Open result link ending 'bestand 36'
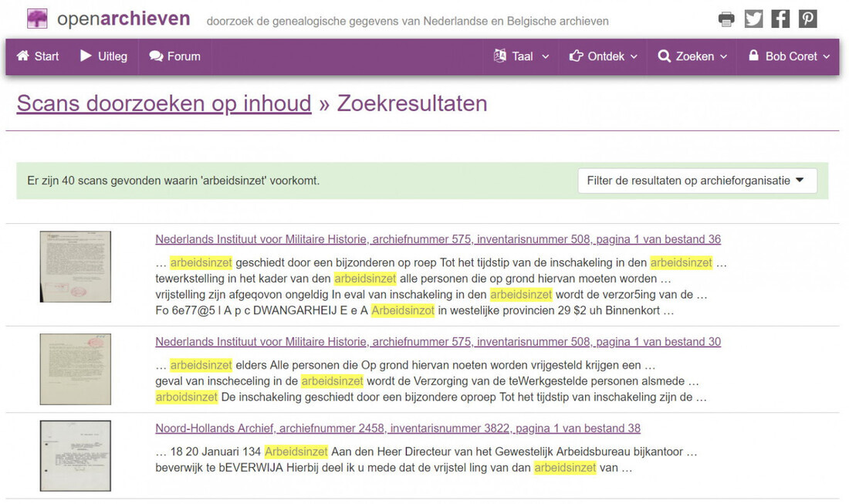Image resolution: width=849 pixels, height=504 pixels. coord(438,239)
